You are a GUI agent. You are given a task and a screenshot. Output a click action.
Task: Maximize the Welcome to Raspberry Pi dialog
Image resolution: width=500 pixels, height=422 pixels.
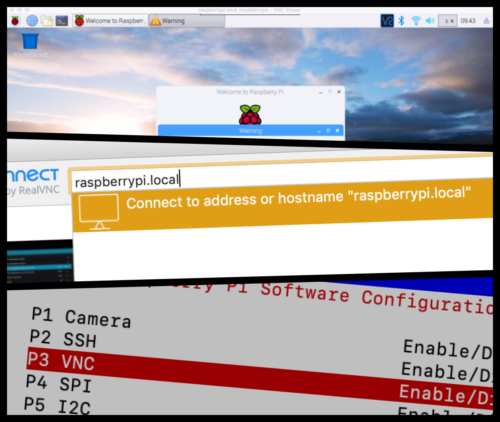pyautogui.click(x=330, y=92)
